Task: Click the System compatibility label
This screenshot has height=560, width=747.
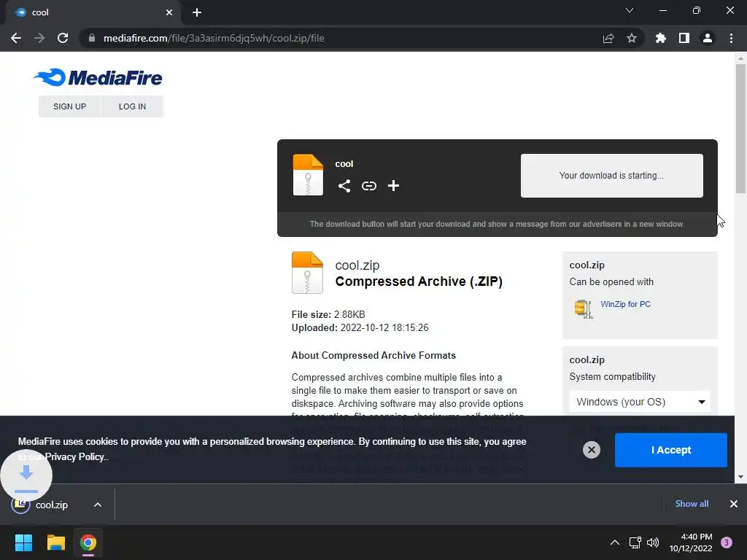Action: coord(612,377)
